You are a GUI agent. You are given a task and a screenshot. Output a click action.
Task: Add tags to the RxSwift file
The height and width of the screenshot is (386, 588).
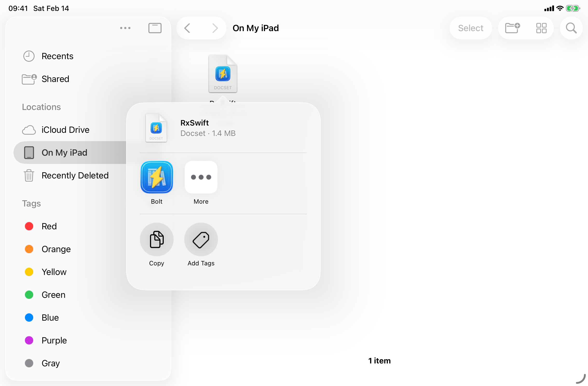pos(201,239)
